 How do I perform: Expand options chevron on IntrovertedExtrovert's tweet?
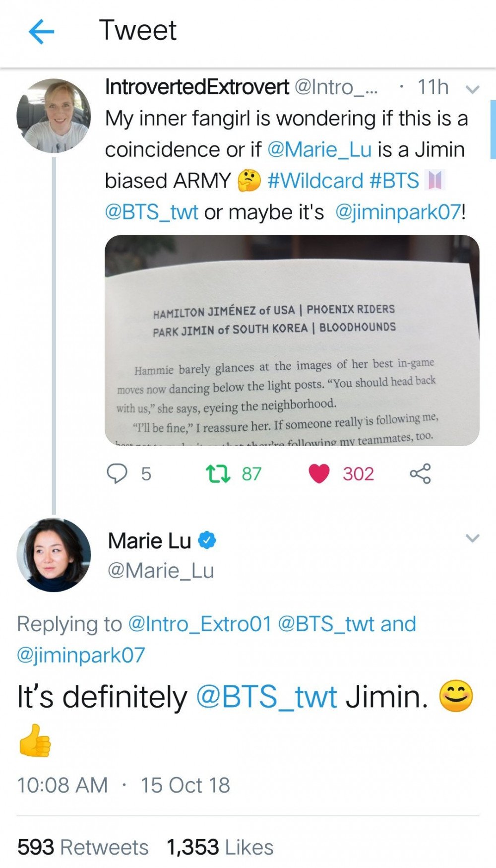coord(473,89)
